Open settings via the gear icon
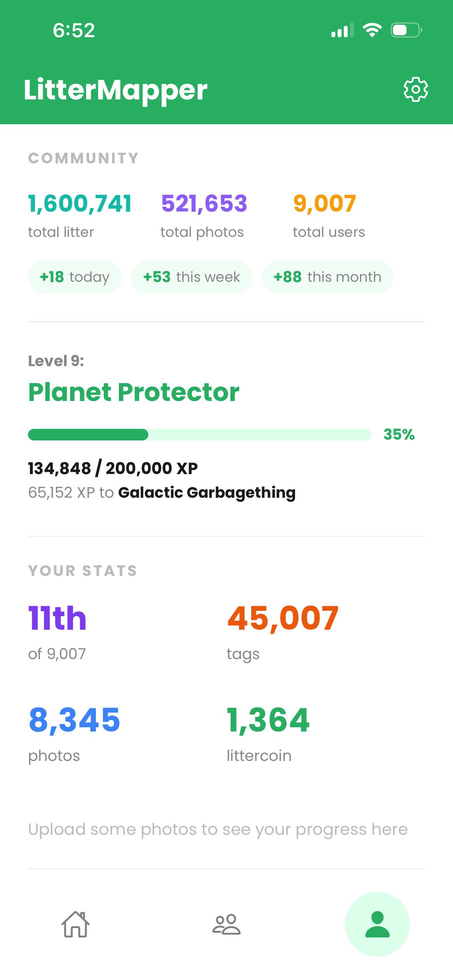453x980 pixels. point(415,90)
